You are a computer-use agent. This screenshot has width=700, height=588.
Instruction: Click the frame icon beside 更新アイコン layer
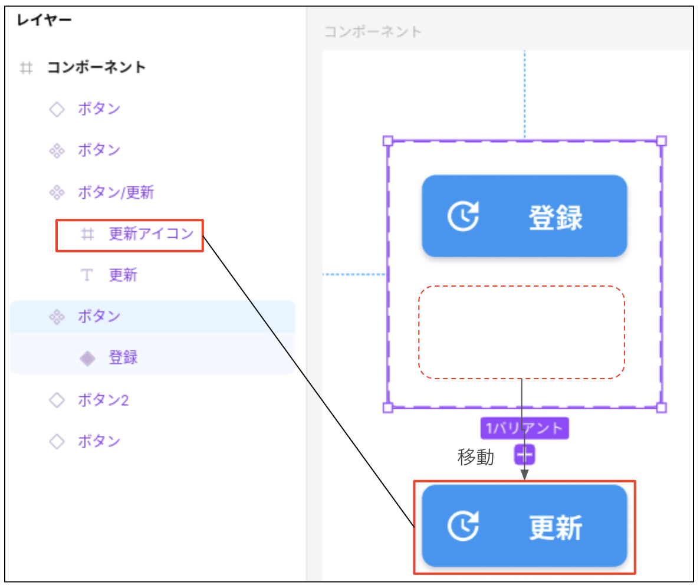click(87, 234)
